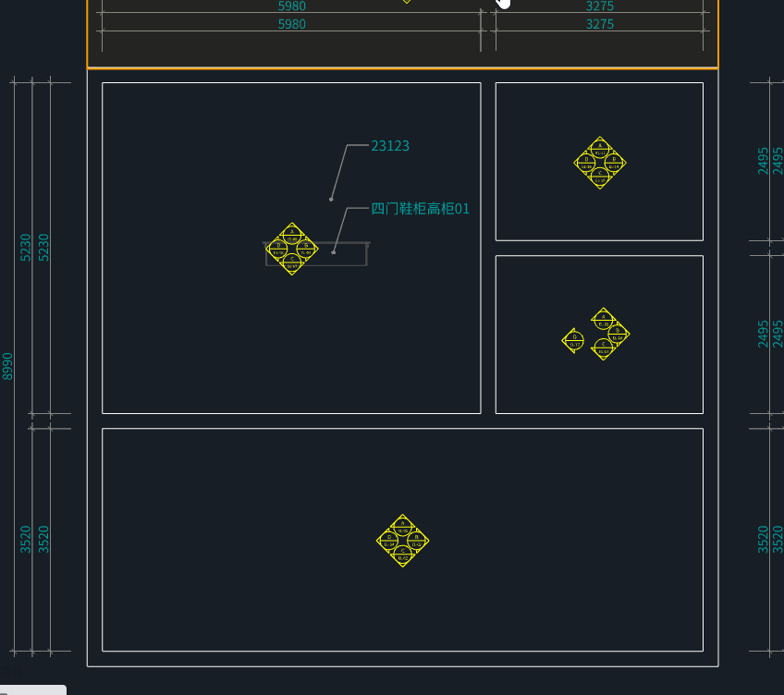This screenshot has width=784, height=695.
Task: Click the elevation symbol in the upper-right room
Action: (600, 163)
